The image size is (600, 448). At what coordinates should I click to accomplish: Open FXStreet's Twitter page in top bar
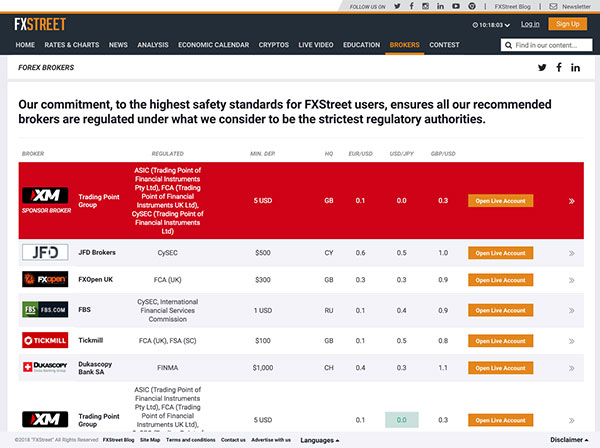pyautogui.click(x=397, y=6)
